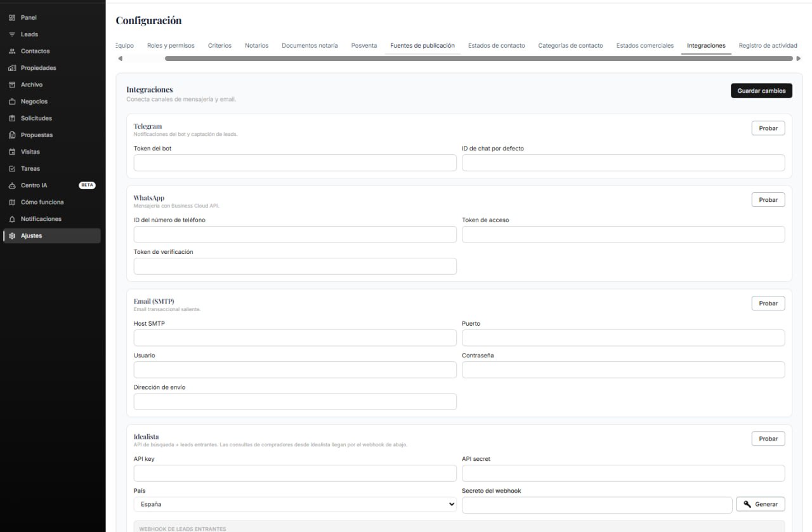Click Guardar cambios button
Viewport: 812px width, 532px height.
point(761,91)
